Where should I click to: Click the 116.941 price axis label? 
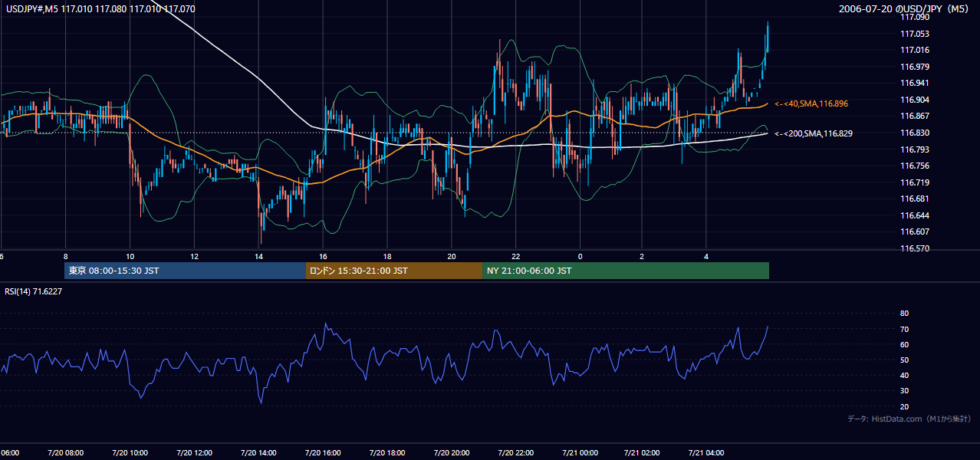tap(914, 83)
